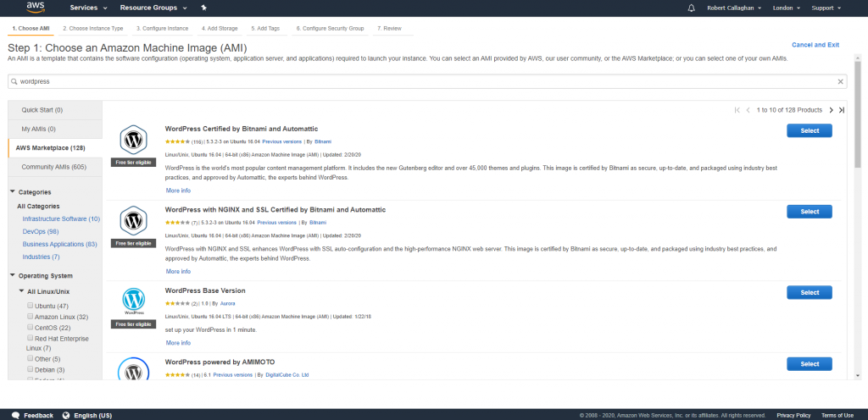Select WordPress powered by AMIMOTO AMI

click(810, 363)
